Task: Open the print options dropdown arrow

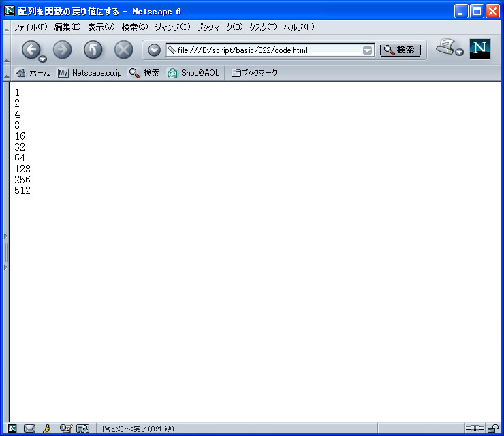Action: click(460, 52)
